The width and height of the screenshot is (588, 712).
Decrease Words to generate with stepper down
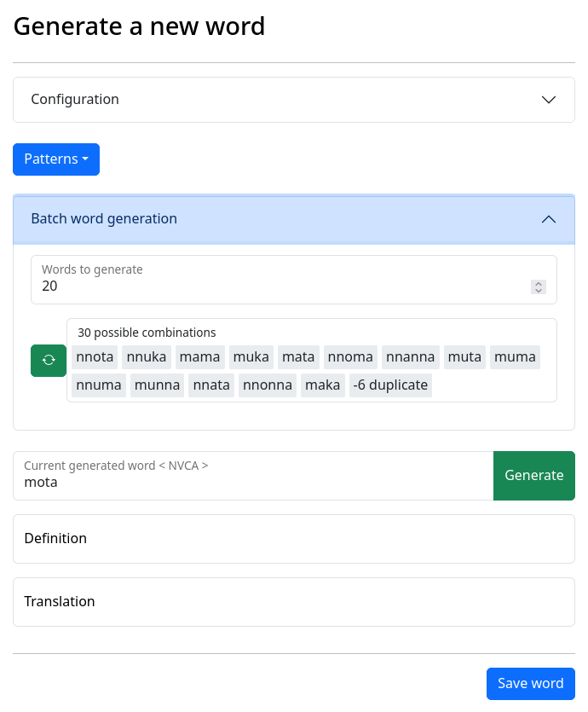[539, 291]
